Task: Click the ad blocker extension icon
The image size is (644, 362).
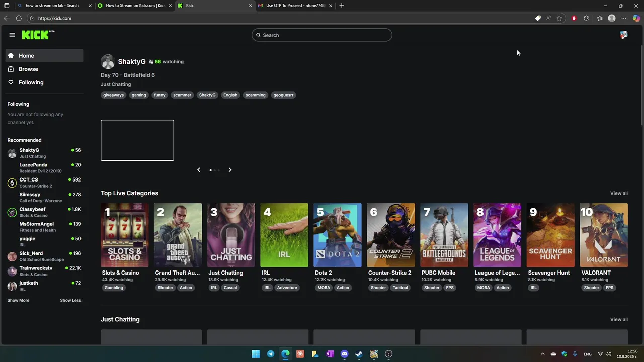Action: click(x=574, y=18)
